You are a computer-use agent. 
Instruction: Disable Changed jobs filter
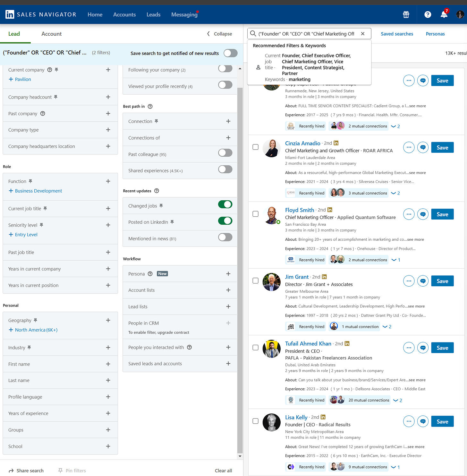tap(225, 204)
